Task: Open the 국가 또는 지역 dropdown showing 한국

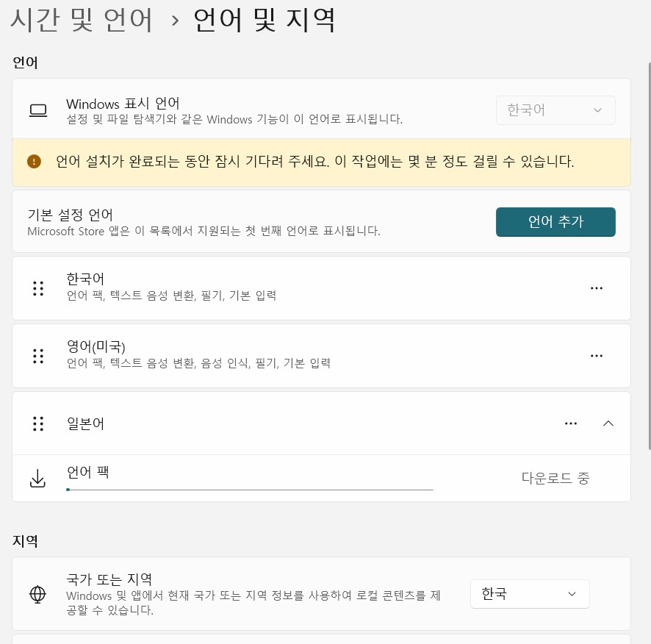Action: [x=530, y=593]
